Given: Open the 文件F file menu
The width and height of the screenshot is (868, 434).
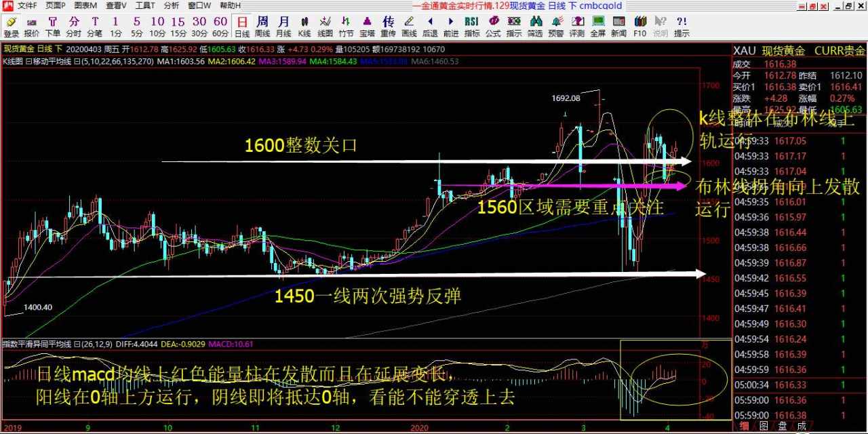Looking at the screenshot, I should pyautogui.click(x=27, y=6).
